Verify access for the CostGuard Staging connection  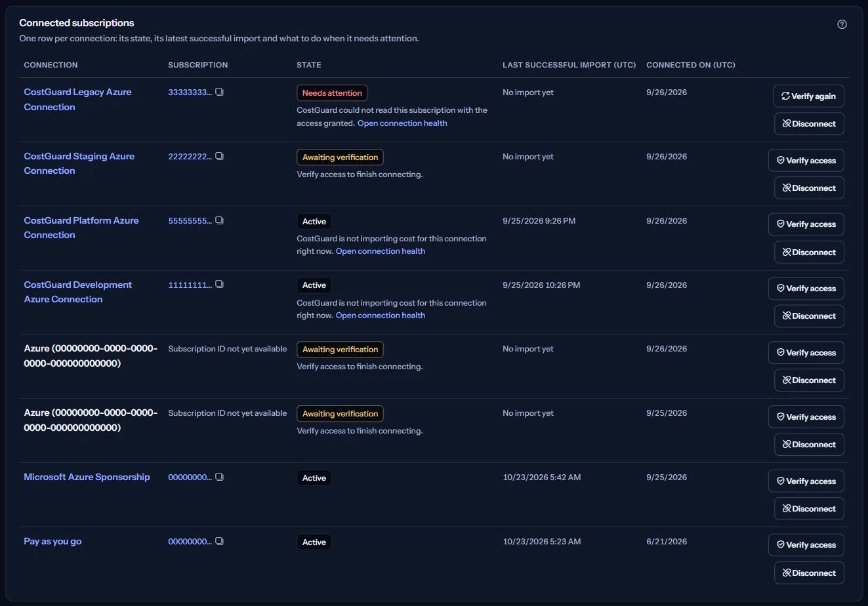click(x=806, y=160)
